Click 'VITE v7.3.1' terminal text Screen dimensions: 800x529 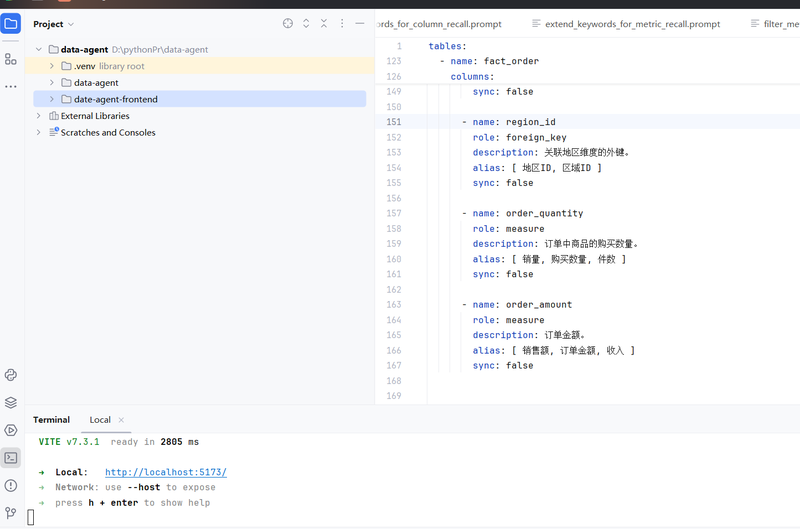(x=69, y=442)
